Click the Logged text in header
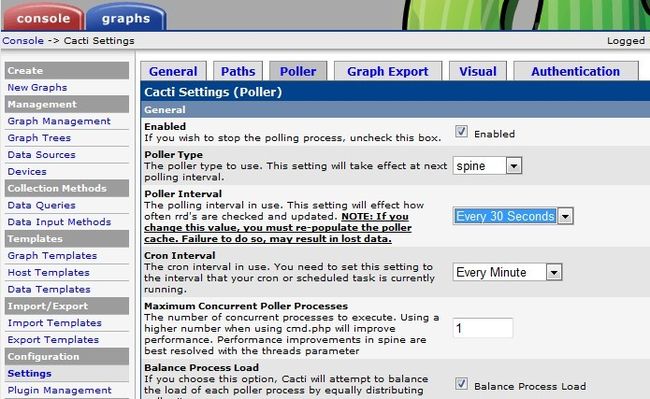This screenshot has width=650, height=399. (x=626, y=41)
